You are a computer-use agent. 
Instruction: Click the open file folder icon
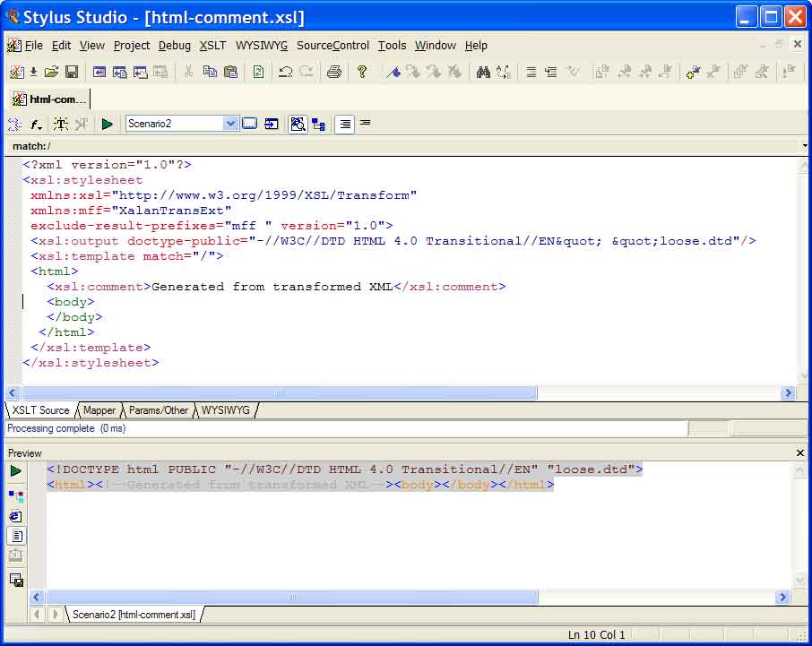point(51,72)
